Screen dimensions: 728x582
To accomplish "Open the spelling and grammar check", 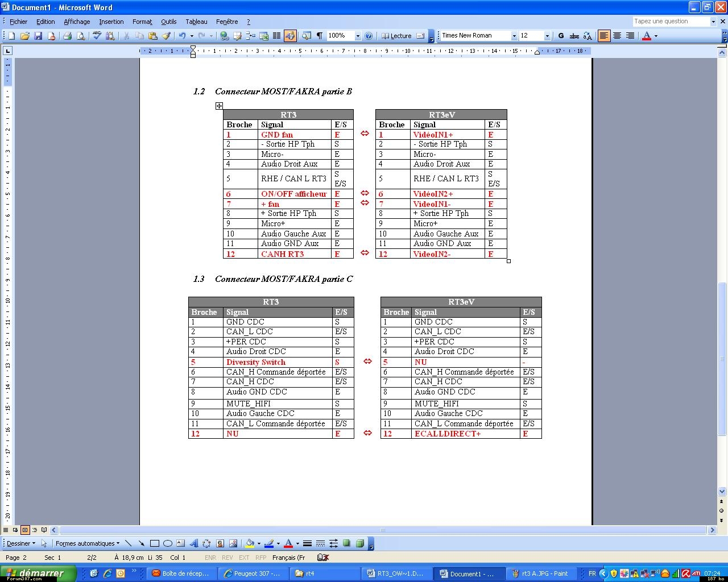I will [x=97, y=36].
